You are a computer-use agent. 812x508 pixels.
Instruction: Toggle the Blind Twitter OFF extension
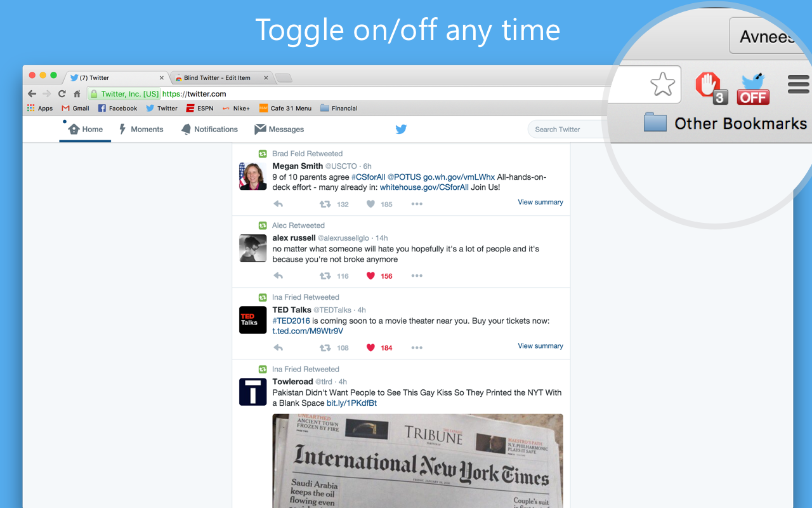pos(753,89)
